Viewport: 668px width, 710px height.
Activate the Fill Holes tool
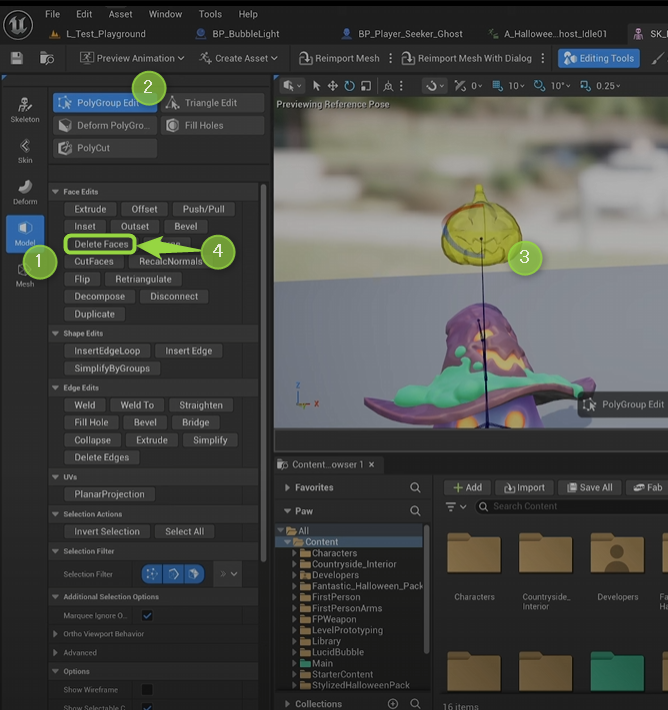point(212,125)
